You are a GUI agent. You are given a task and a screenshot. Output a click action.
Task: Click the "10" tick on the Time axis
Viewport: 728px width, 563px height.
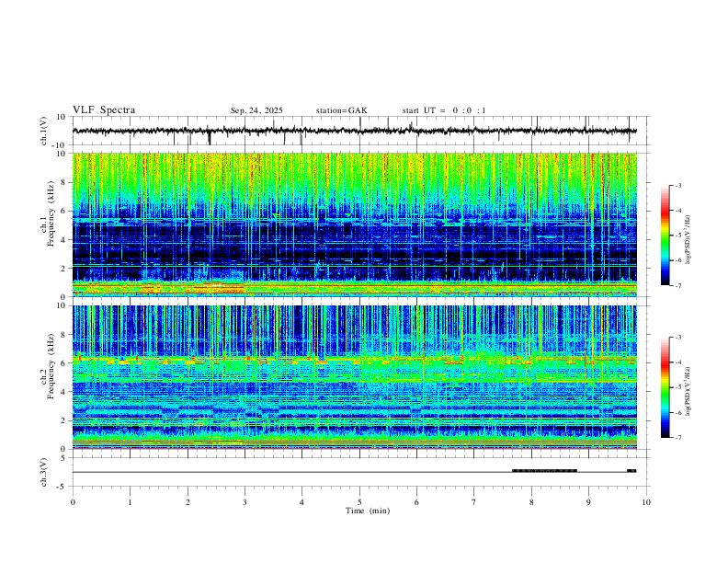tap(646, 502)
